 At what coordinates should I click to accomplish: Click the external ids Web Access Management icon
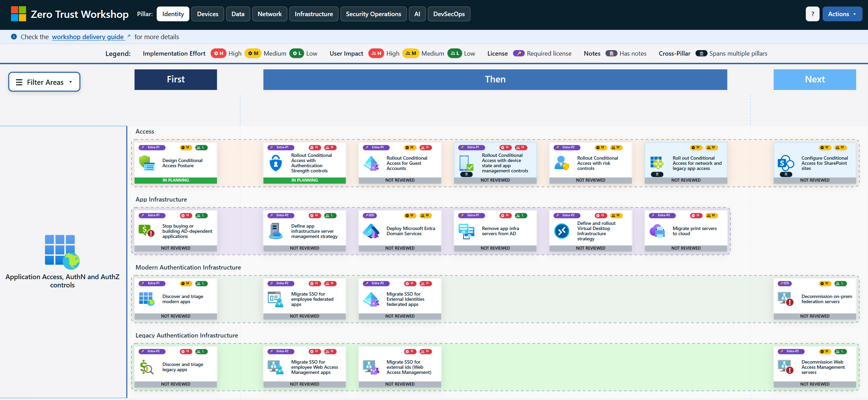(371, 367)
